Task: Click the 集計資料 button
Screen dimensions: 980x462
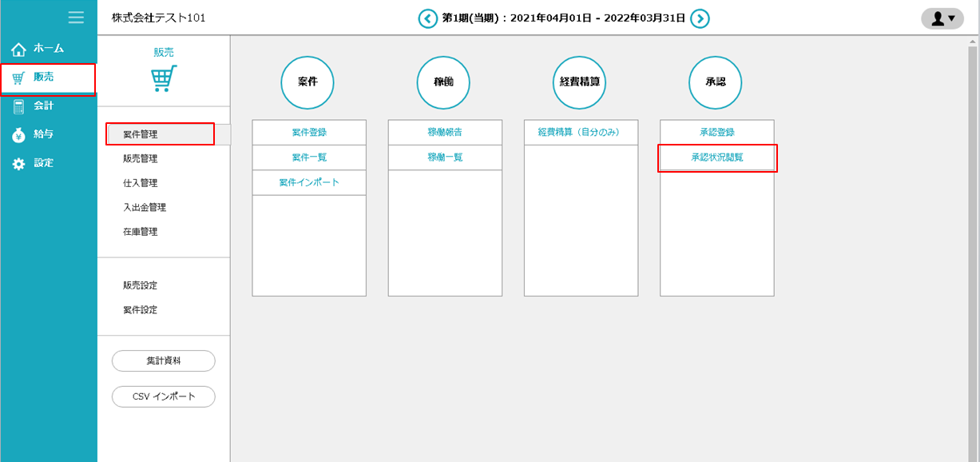Action: coord(164,361)
